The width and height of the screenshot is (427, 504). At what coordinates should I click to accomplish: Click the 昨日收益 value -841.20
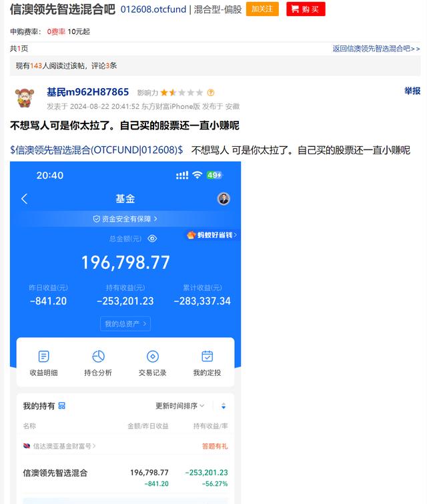coord(48,301)
